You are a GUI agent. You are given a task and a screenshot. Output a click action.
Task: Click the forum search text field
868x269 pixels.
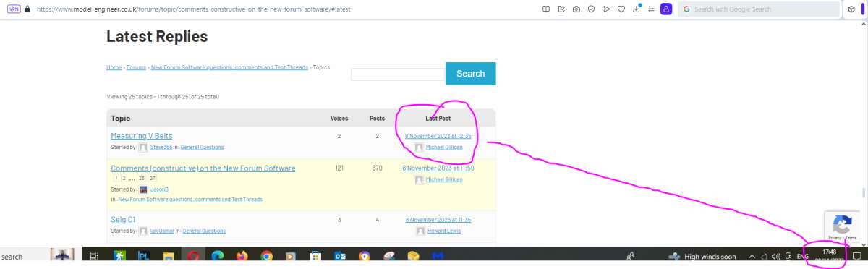(x=397, y=74)
